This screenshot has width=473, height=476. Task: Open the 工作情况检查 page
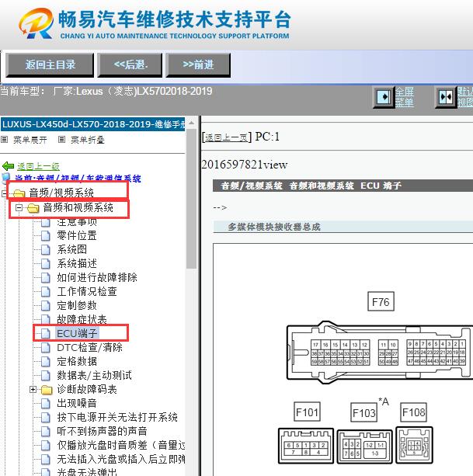pos(87,291)
